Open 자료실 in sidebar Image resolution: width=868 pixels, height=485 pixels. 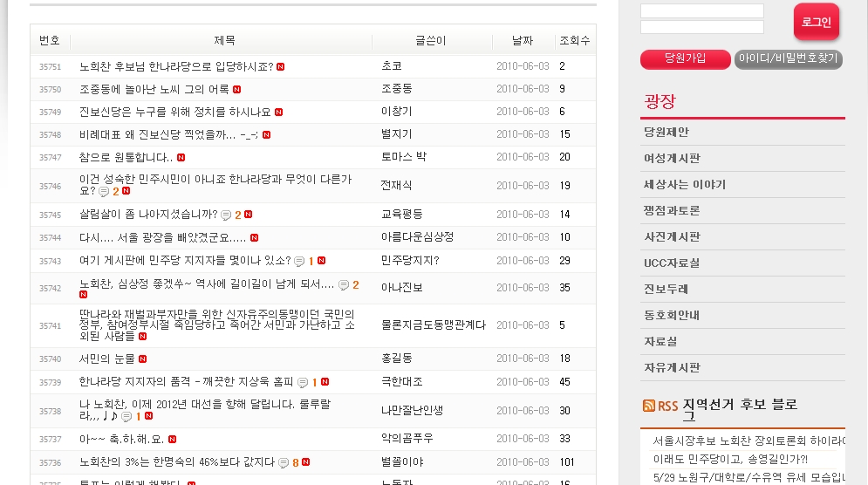coord(660,342)
